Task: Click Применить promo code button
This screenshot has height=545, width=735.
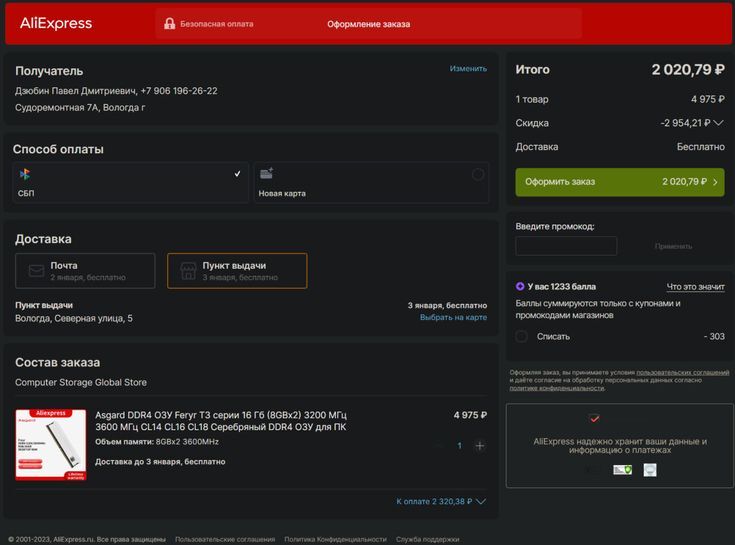Action: [x=673, y=246]
